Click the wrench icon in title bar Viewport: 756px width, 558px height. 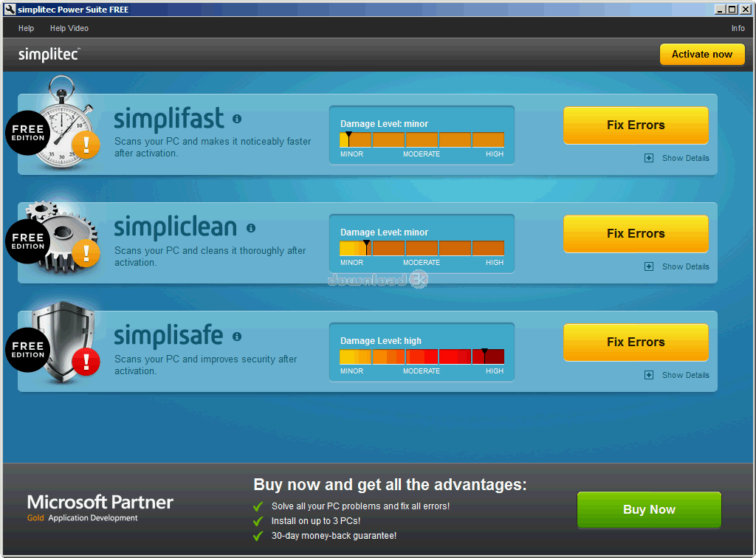click(x=10, y=9)
